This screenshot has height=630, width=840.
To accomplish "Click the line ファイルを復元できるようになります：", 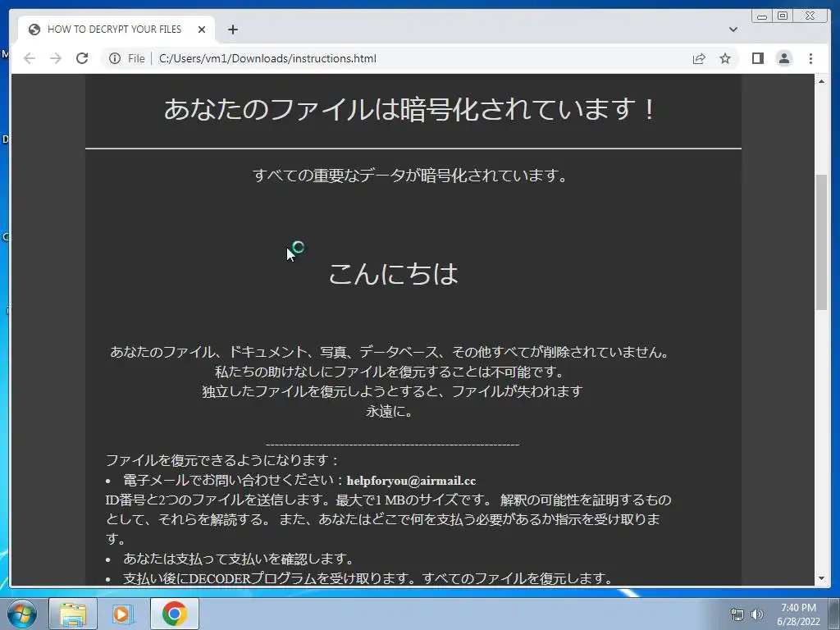I will click(x=223, y=460).
